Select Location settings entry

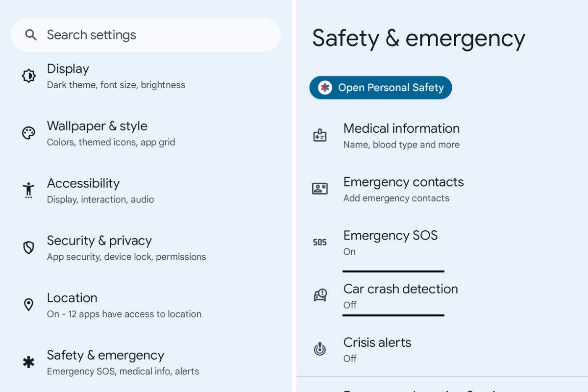(146, 305)
